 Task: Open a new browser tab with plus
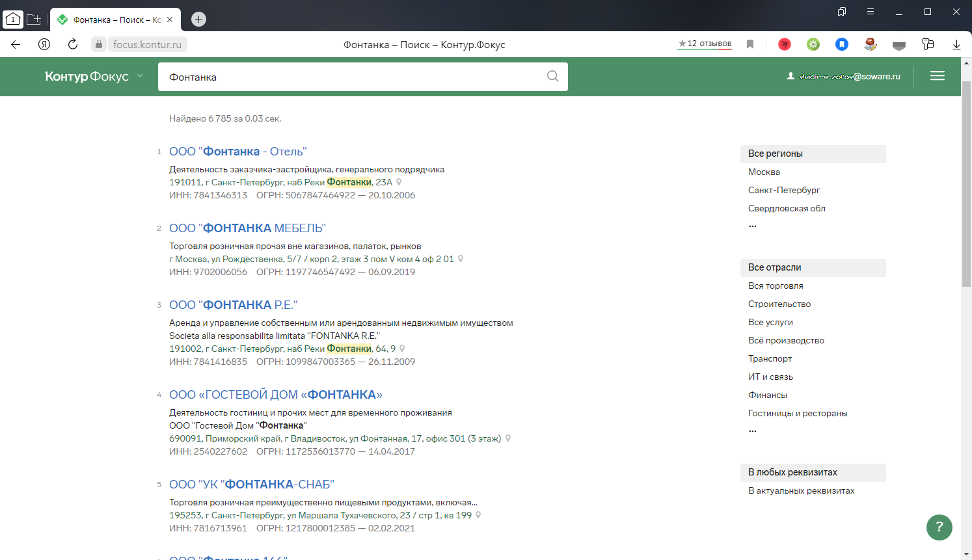[199, 20]
